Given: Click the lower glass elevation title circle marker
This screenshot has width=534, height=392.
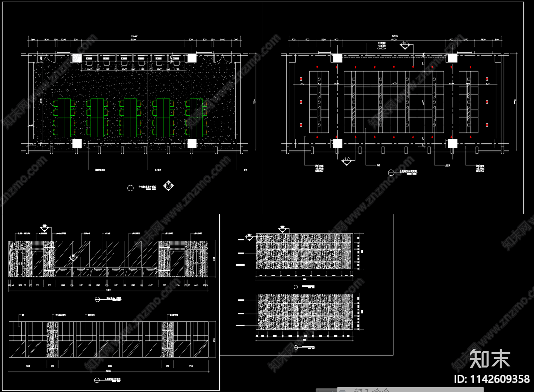Looking at the screenshot, I should tap(97, 380).
